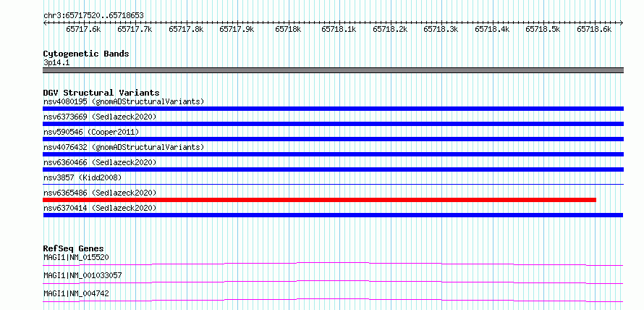Click the 65718.4k ruler tick label
This screenshot has width=644, height=310.
493,29
